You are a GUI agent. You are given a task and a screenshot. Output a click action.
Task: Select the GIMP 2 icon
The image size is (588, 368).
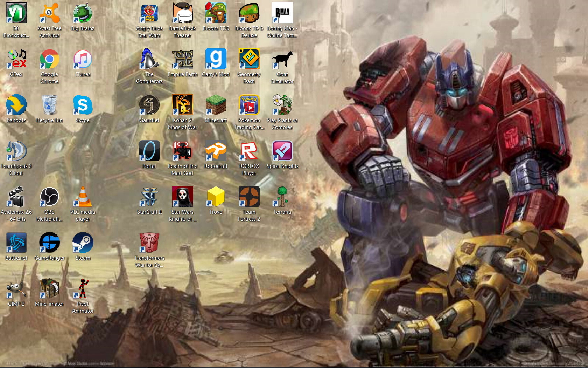tap(16, 289)
